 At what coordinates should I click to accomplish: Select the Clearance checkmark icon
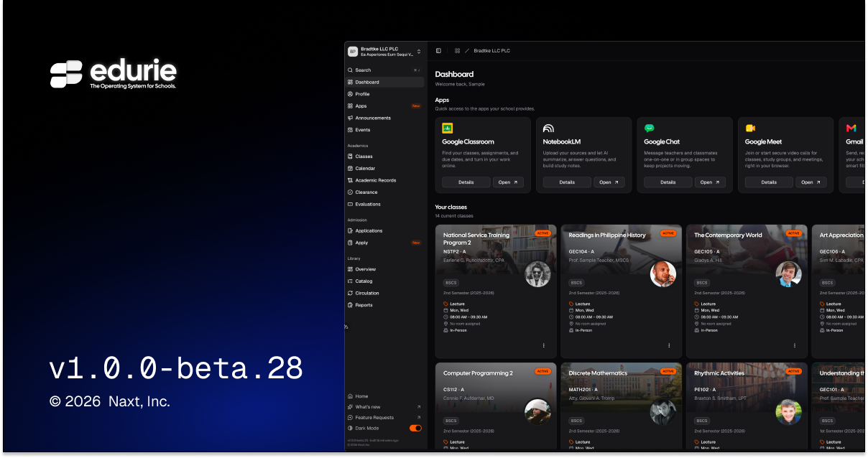[351, 192]
